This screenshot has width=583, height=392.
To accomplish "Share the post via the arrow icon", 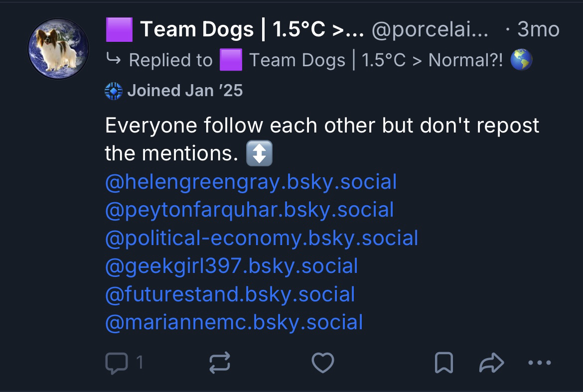I will click(x=491, y=363).
